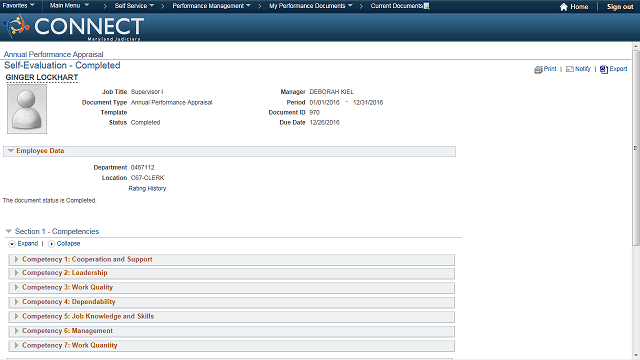Click the employee profile photo placeholder
The image size is (640, 360).
pyautogui.click(x=27, y=109)
